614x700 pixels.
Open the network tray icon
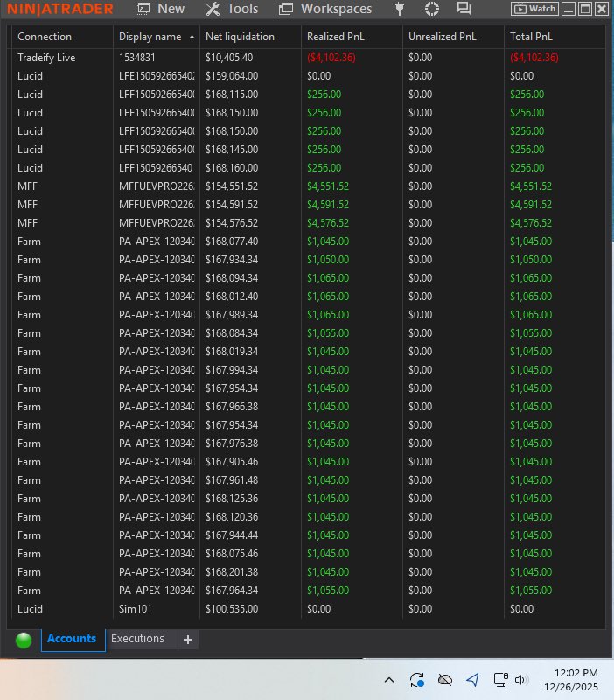500,680
